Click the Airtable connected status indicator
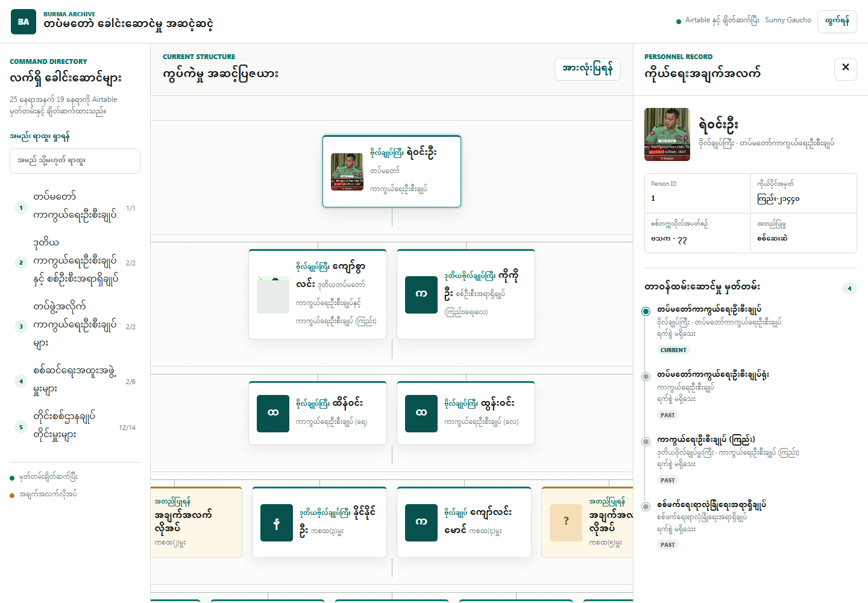The height and width of the screenshot is (603, 868). pyautogui.click(x=717, y=21)
